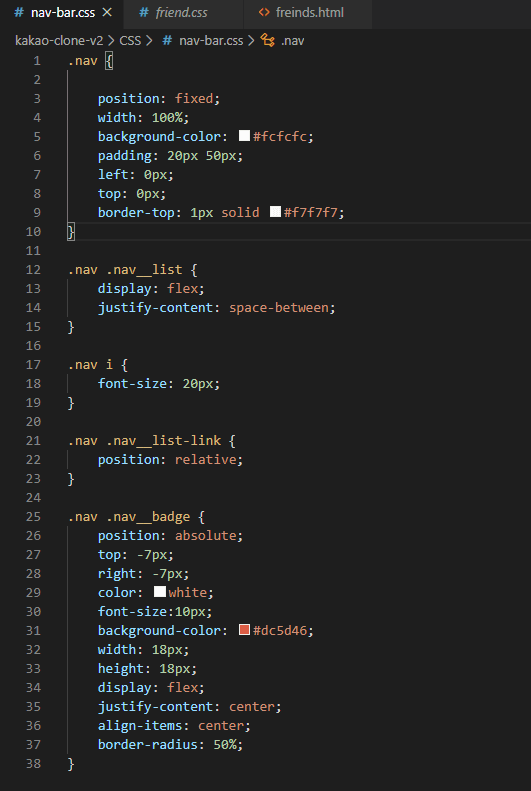Click line number 12 in the gutter
The image size is (531, 791).
(33, 269)
